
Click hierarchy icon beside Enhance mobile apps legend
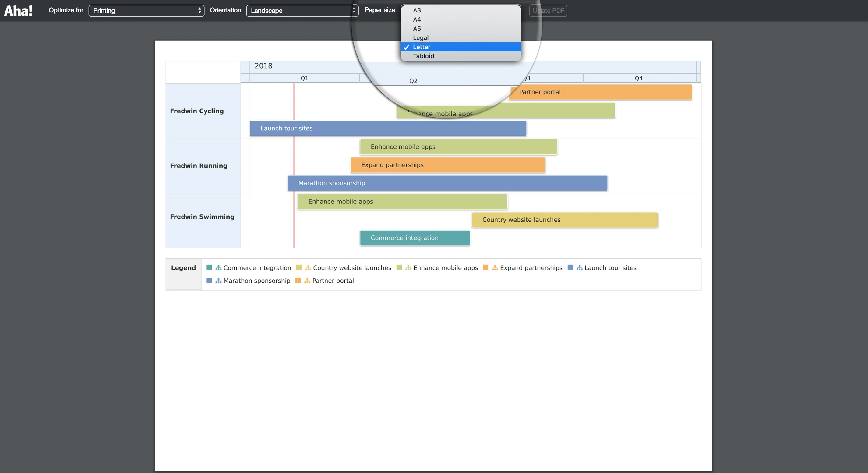[x=408, y=268]
